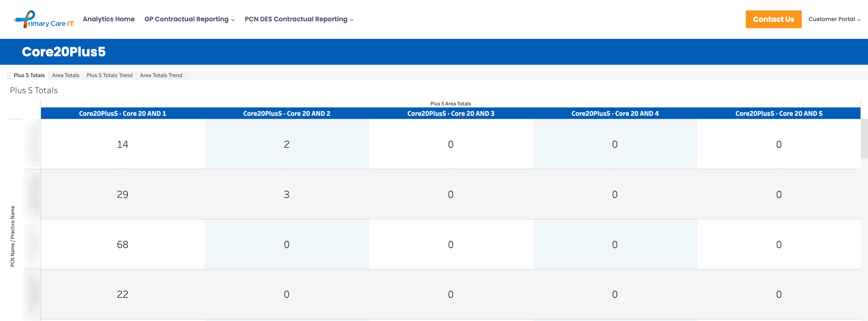Open the Customer Portal dropdown
The width and height of the screenshot is (868, 321).
834,19
